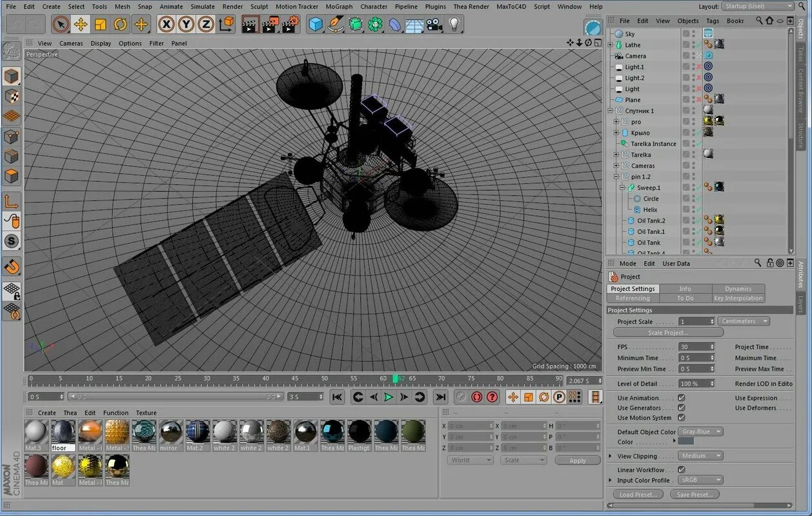
Task: Toggle the red X enable flag on Light.1
Action: [x=698, y=67]
